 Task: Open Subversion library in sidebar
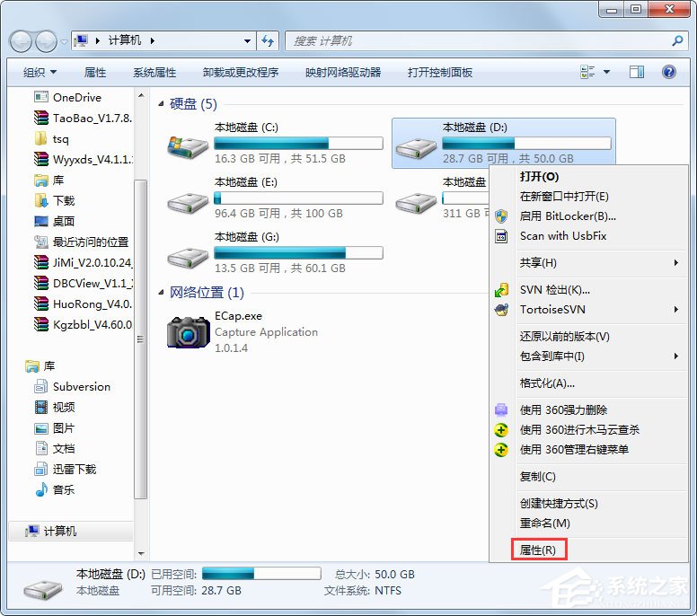[72, 387]
